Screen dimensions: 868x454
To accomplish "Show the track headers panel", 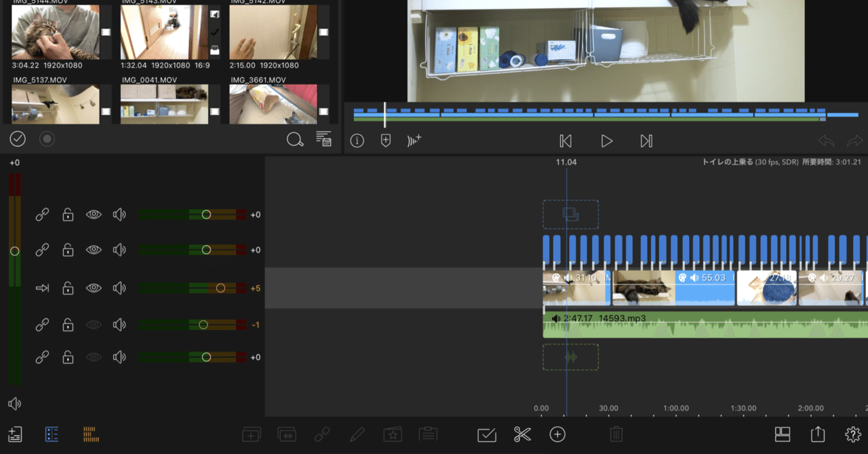I will pyautogui.click(x=52, y=434).
